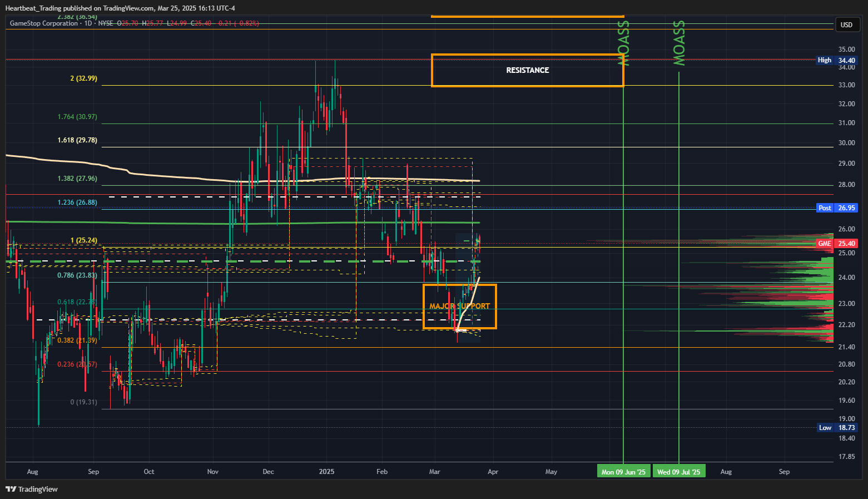This screenshot has height=499, width=868.
Task: Click the 24.00 price axis value
Action: point(847,278)
